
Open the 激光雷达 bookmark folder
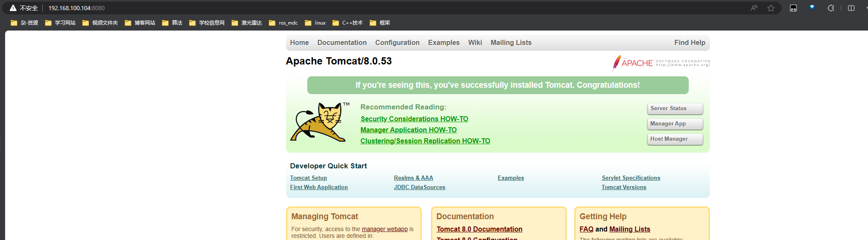pos(247,23)
